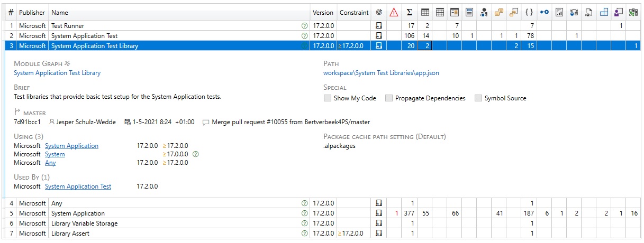The height and width of the screenshot is (243, 644).
Task: Select the Test Runner row name
Action: pos(68,25)
